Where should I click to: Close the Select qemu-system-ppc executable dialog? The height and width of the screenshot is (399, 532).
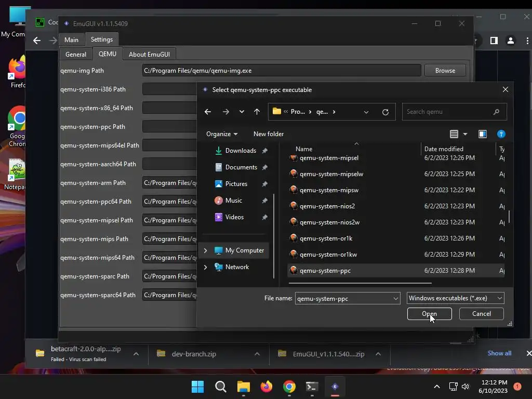point(505,89)
